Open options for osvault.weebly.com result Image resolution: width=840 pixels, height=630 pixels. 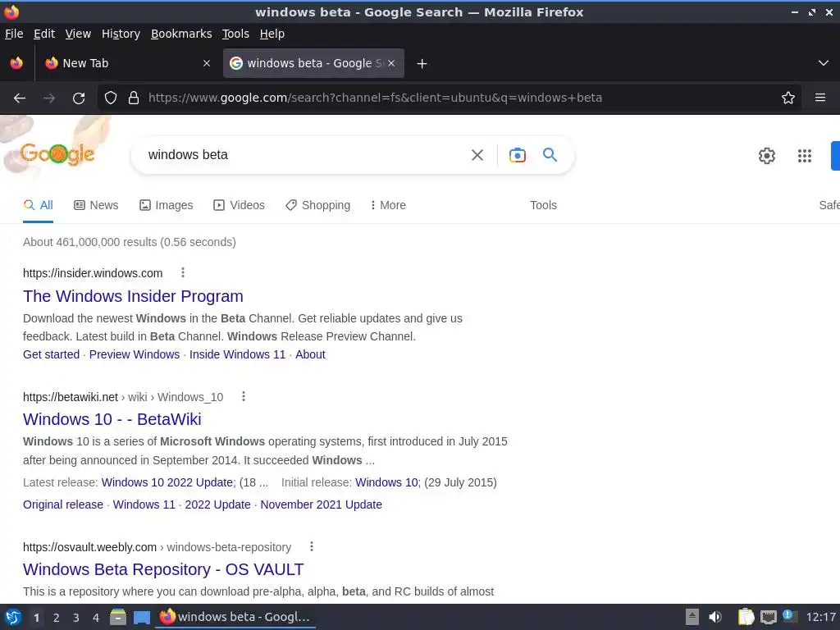click(311, 546)
